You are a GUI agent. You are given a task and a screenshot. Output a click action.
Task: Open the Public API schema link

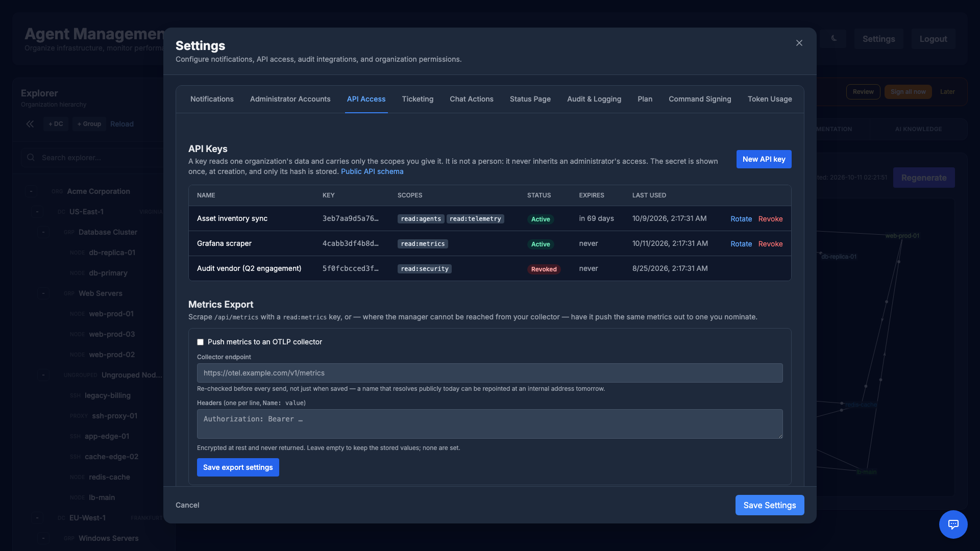[372, 171]
